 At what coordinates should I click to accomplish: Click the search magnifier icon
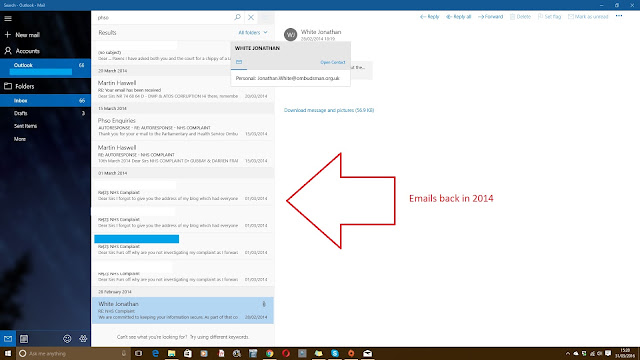click(237, 17)
